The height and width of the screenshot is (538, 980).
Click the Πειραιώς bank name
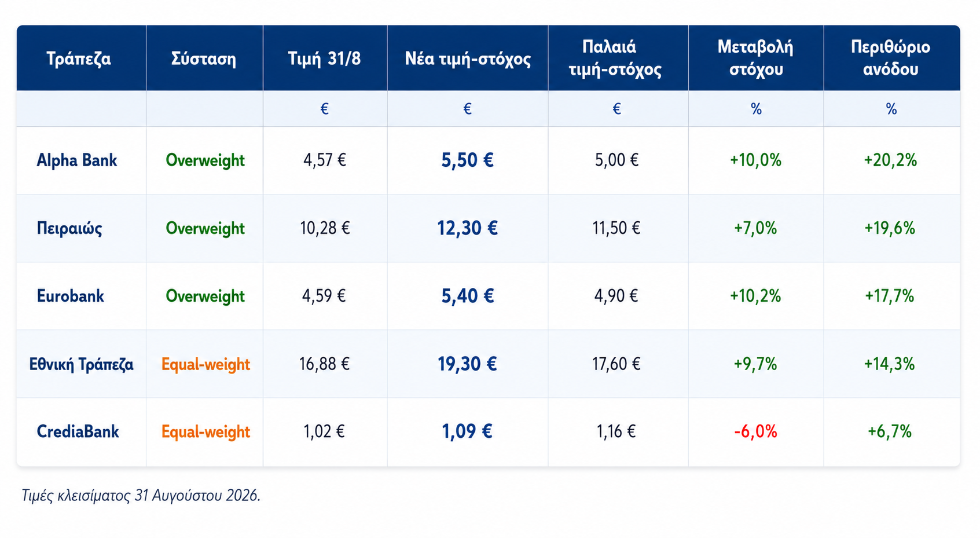(69, 228)
